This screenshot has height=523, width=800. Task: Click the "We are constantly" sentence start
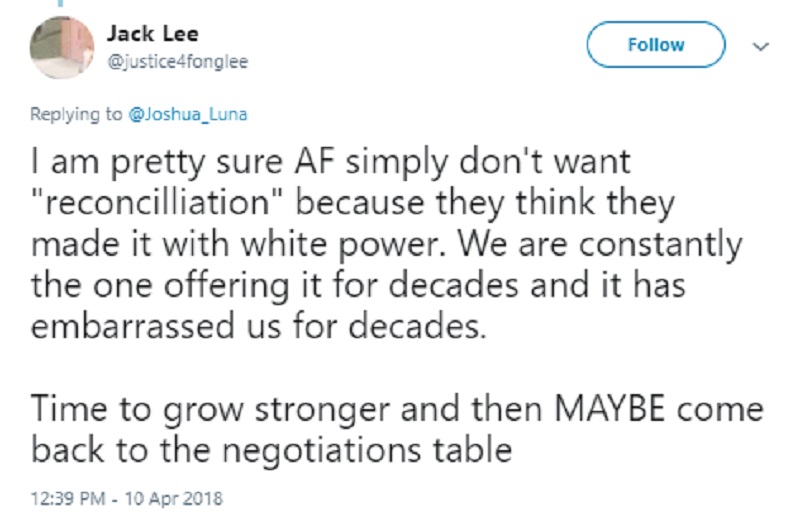[x=600, y=244]
